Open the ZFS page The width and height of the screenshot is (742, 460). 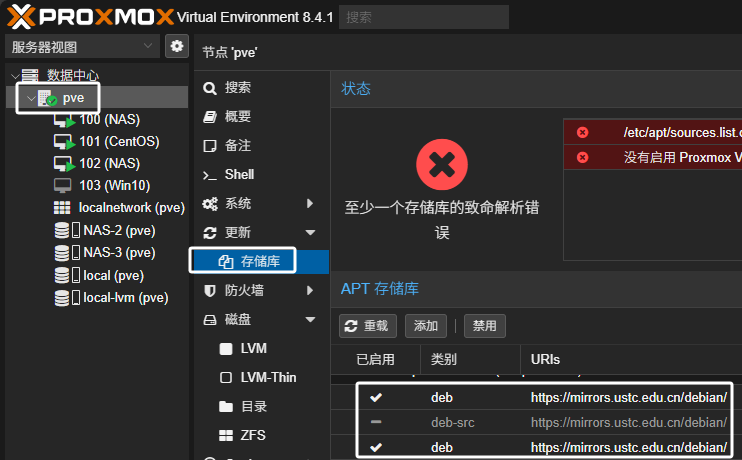253,435
